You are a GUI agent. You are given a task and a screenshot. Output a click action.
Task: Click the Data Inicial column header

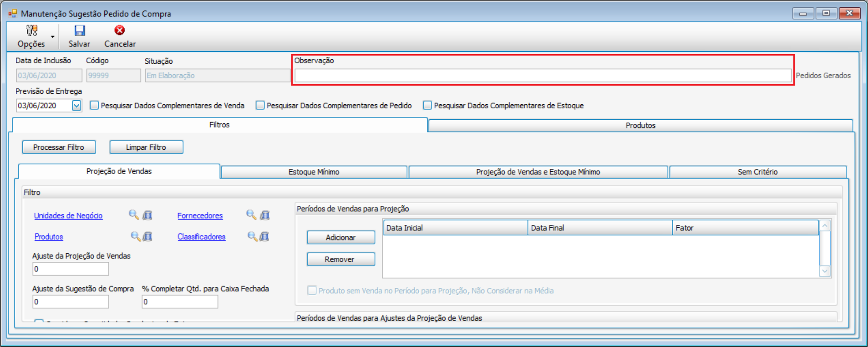point(455,228)
